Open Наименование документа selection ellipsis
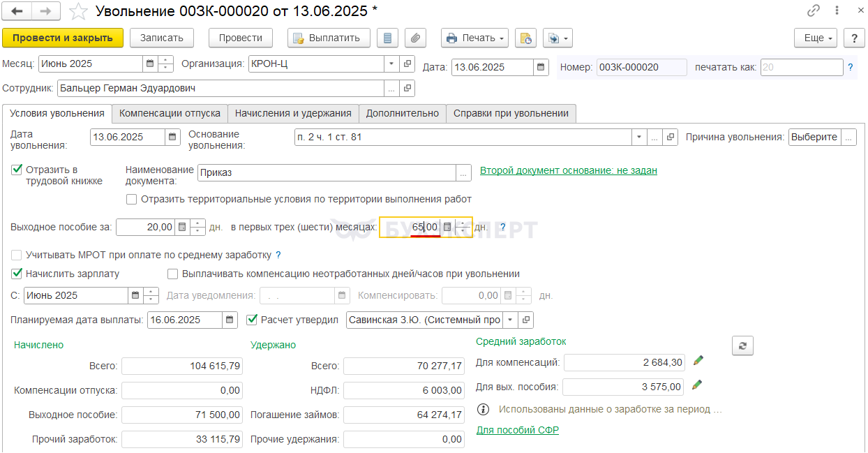 tap(463, 172)
